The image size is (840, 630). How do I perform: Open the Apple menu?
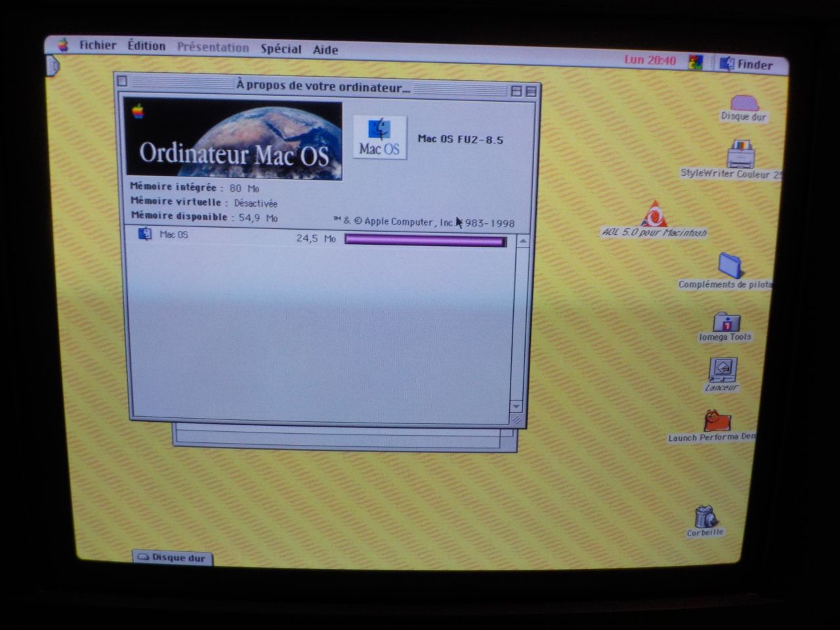[63, 45]
